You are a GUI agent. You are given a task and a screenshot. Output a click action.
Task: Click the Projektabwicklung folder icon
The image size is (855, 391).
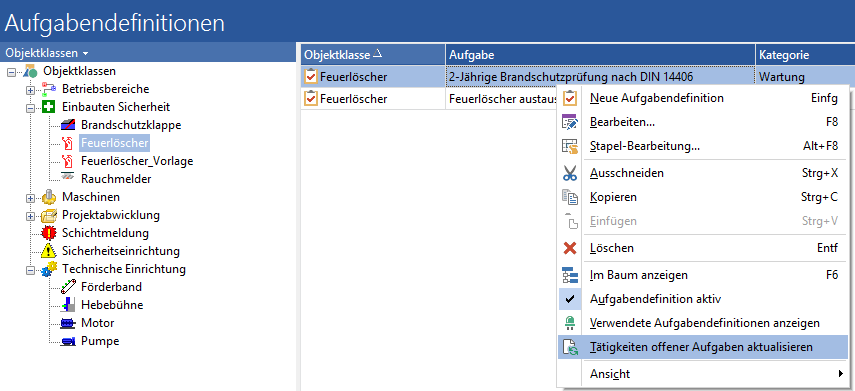49,215
